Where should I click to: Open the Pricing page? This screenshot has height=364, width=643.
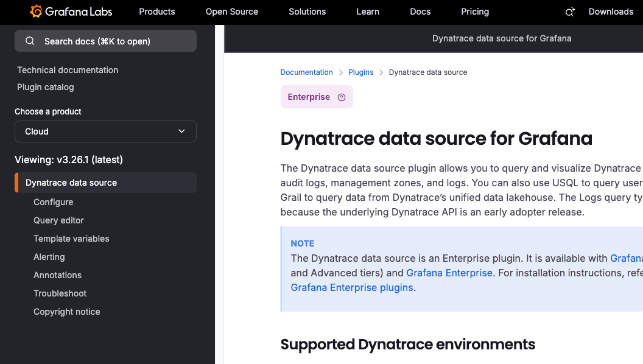tap(475, 12)
